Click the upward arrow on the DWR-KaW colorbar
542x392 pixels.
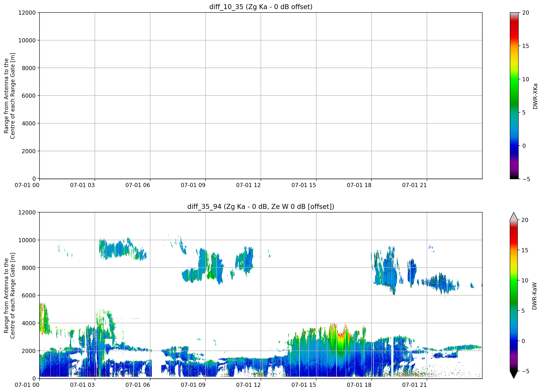(x=514, y=216)
